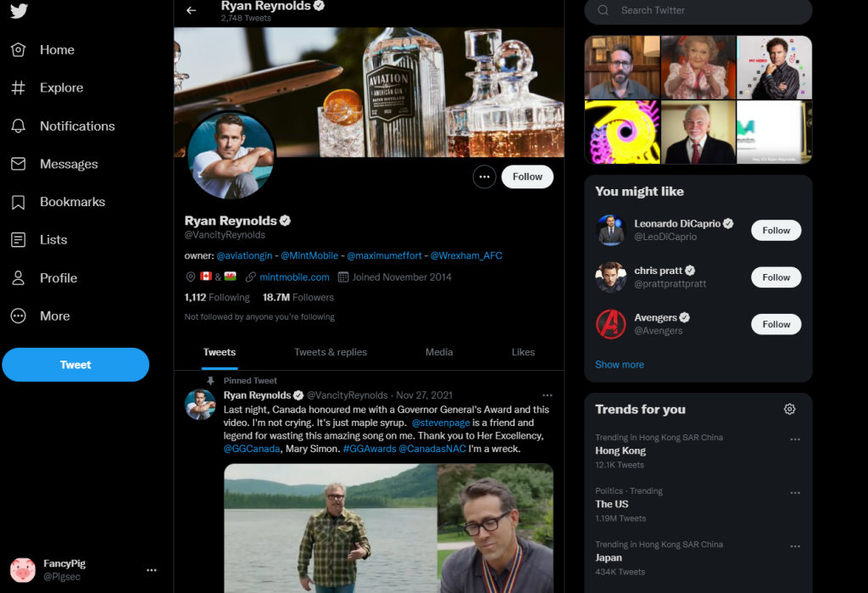Open Notifications bell icon
Image resolution: width=868 pixels, height=593 pixels.
(19, 126)
